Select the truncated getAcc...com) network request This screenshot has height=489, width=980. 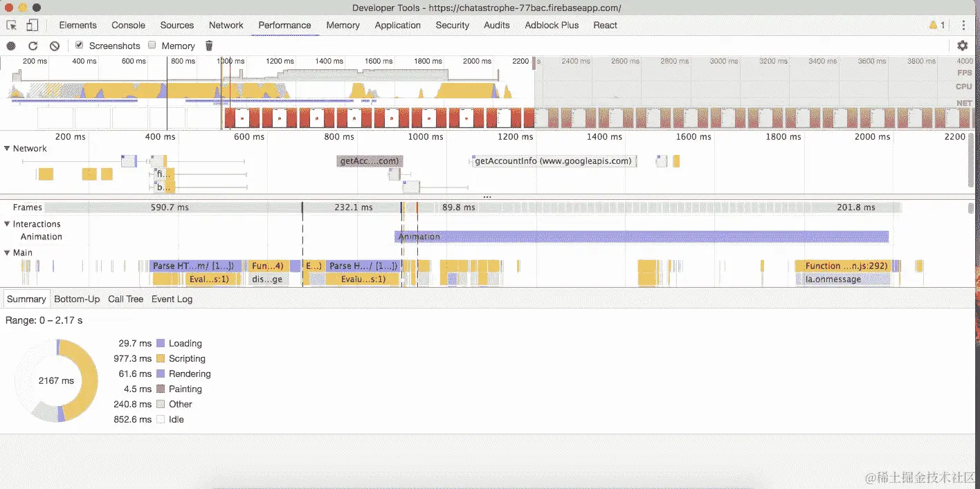point(370,161)
